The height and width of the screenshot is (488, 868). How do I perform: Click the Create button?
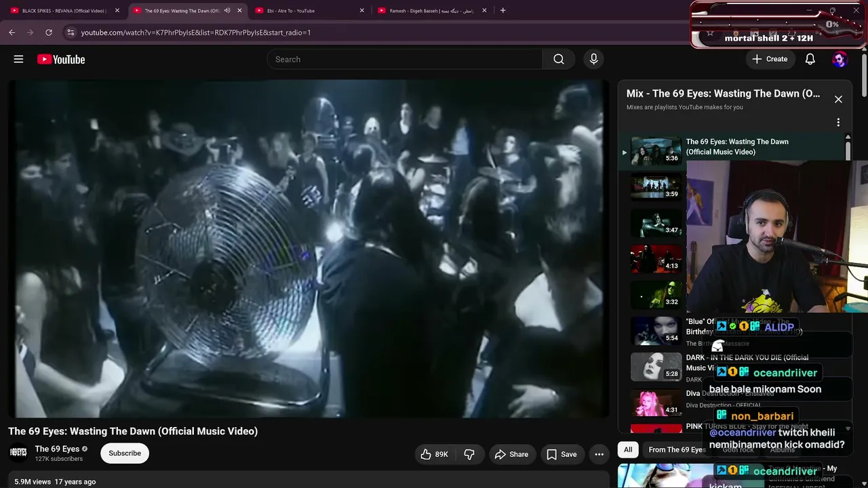pos(770,59)
